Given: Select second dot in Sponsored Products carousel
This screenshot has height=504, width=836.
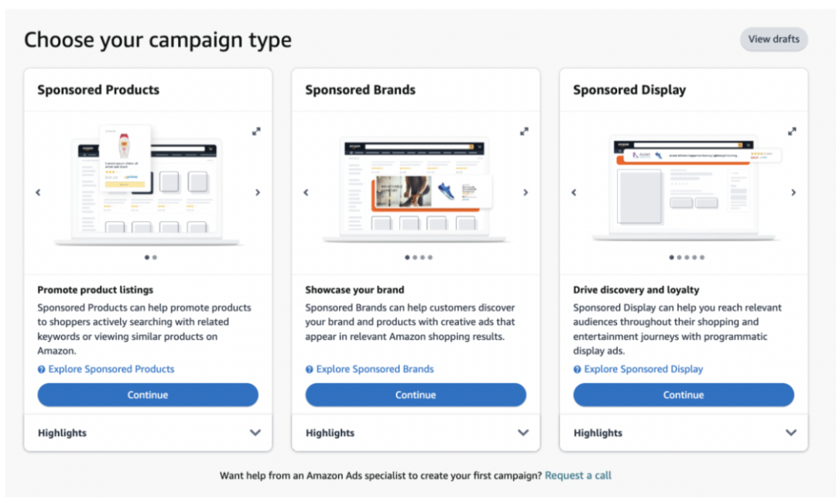Looking at the screenshot, I should coord(155,257).
